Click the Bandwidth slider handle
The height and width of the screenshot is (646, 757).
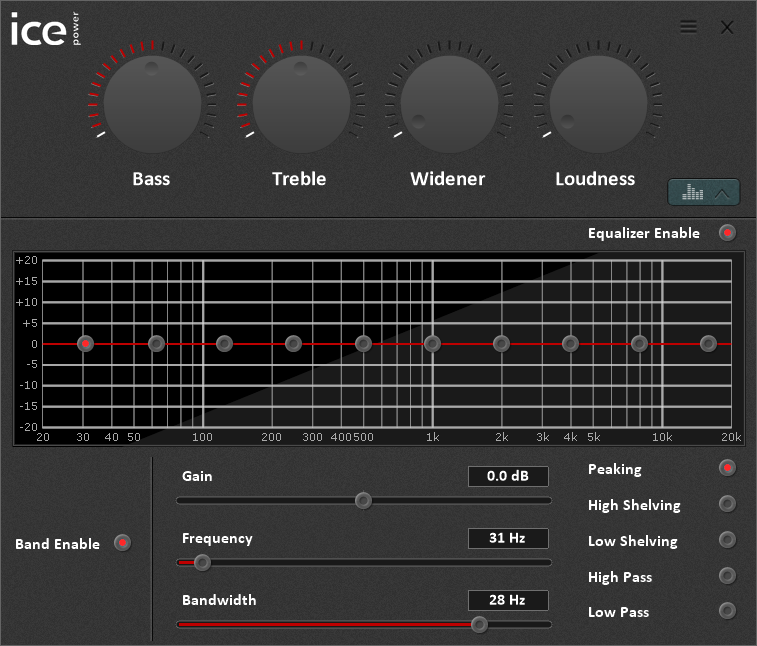tap(479, 624)
